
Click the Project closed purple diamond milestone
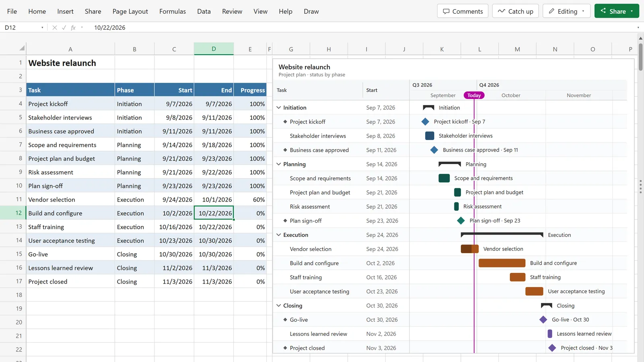[552, 348]
